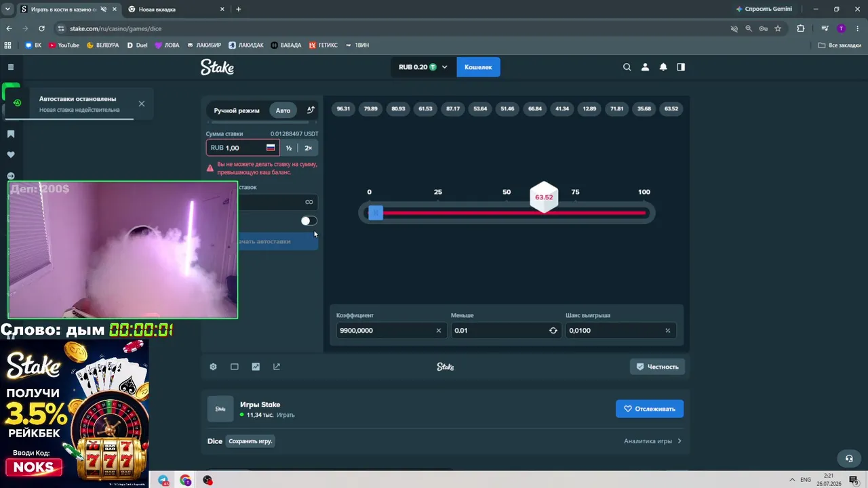The width and height of the screenshot is (868, 488).
Task: Open the YouTube bookmark
Action: [64, 45]
